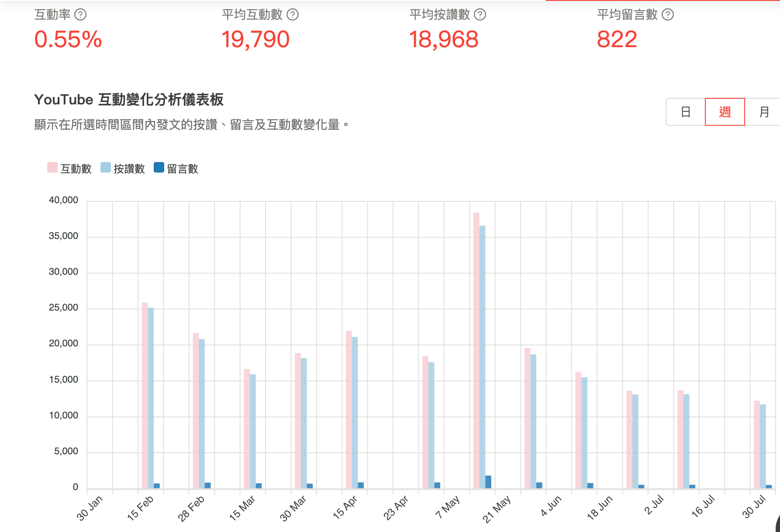Click the 40,000 y-axis label

coord(63,200)
